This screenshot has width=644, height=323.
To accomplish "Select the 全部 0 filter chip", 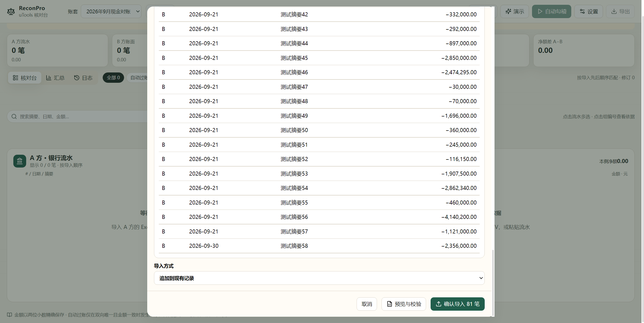I will 113,78.
